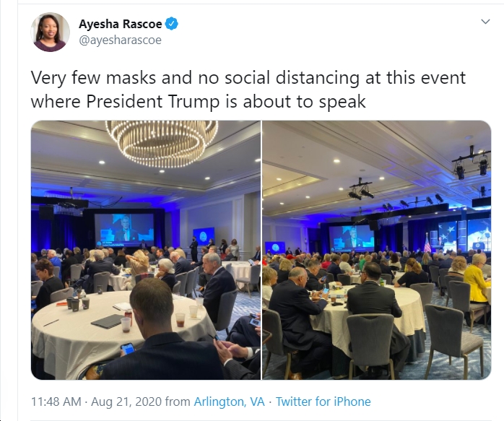Open the left ballroom chandelier photo
The image size is (504, 421).
pos(146,250)
